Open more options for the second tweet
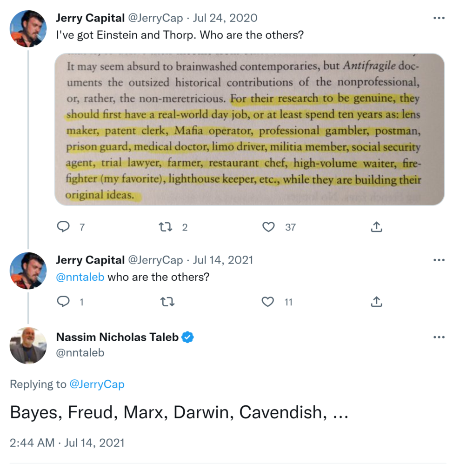The image size is (453, 476). pyautogui.click(x=439, y=260)
